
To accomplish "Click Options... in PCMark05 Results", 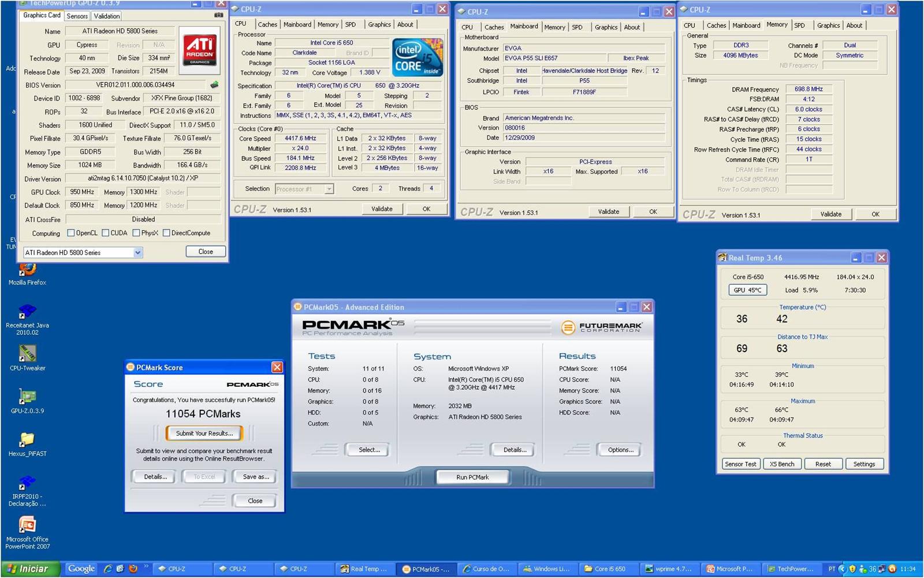I will 620,450.
